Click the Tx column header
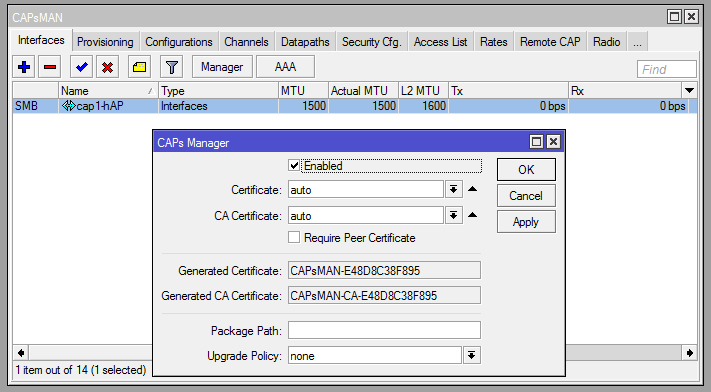 click(508, 91)
